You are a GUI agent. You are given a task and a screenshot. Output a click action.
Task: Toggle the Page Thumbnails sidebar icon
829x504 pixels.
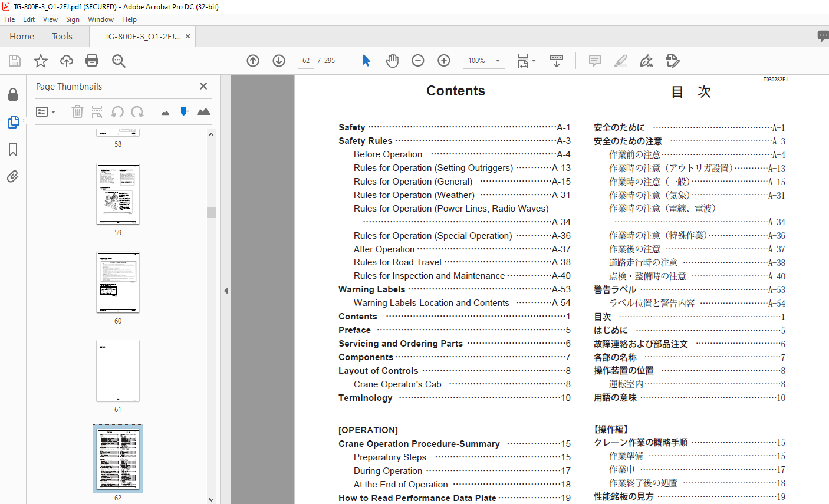pyautogui.click(x=13, y=122)
